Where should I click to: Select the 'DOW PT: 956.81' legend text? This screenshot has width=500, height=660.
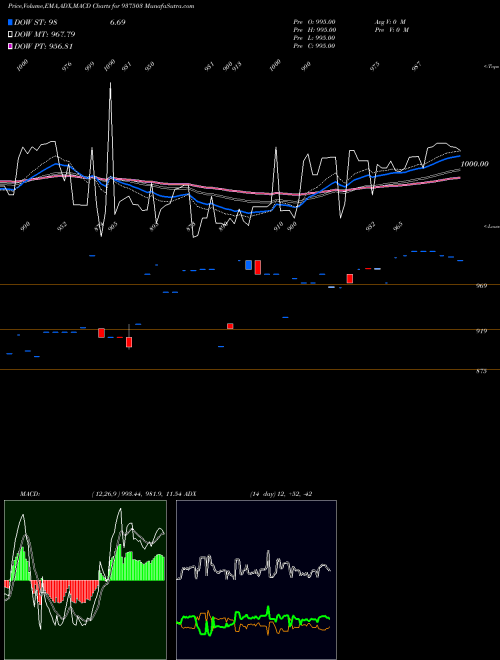pos(44,46)
